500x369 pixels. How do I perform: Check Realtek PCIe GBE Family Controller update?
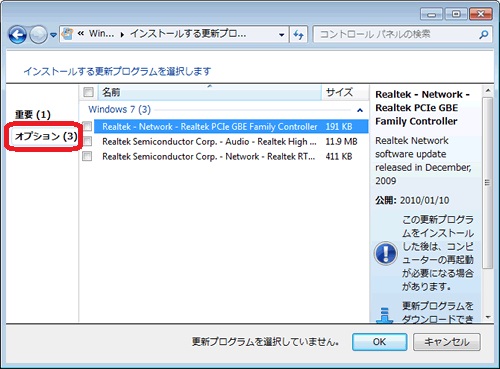(x=87, y=126)
